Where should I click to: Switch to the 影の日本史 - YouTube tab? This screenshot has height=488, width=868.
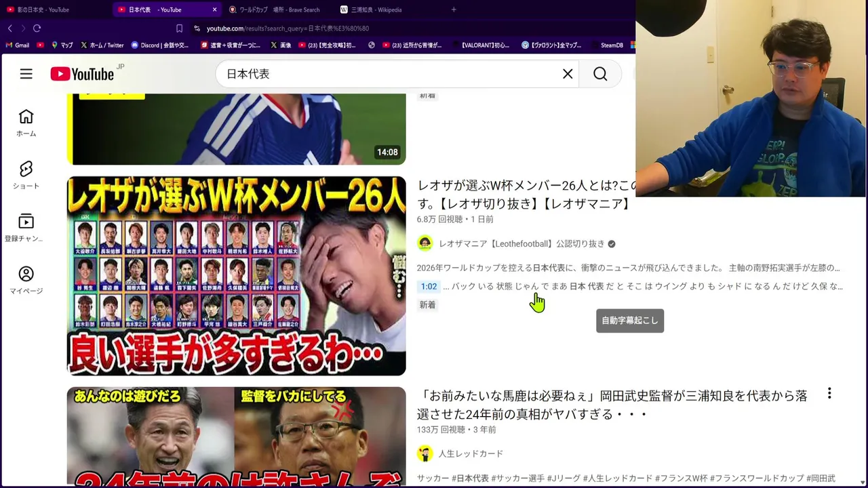click(x=43, y=9)
